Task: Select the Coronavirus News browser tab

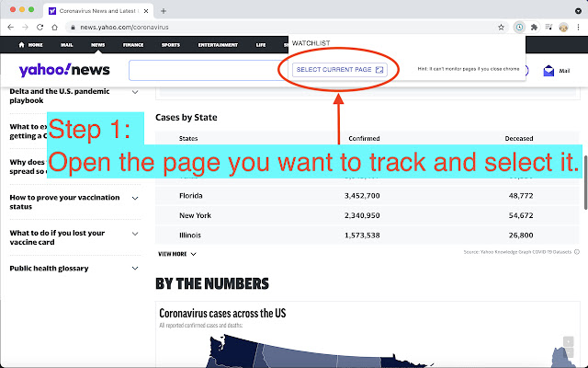Action: tap(98, 11)
